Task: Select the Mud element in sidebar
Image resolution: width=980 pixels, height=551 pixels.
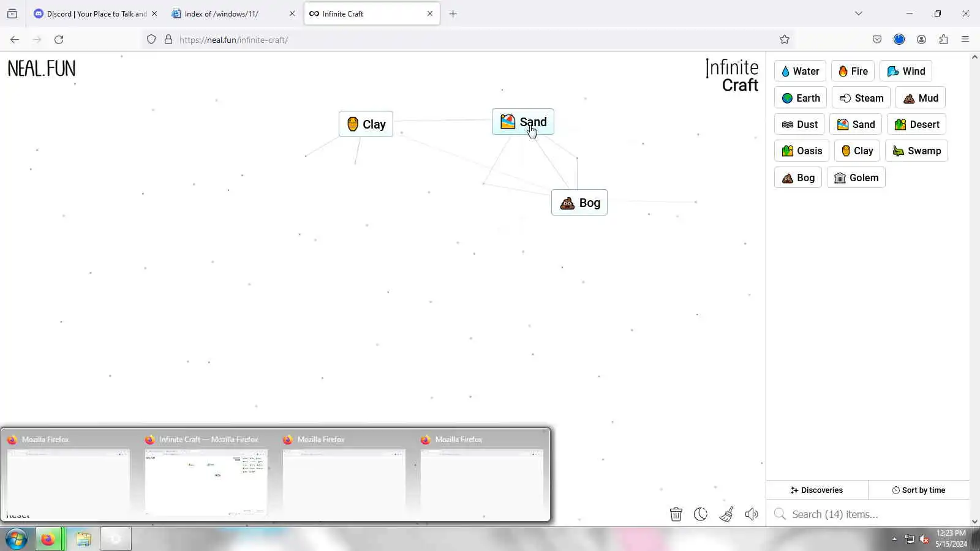Action: pyautogui.click(x=921, y=98)
